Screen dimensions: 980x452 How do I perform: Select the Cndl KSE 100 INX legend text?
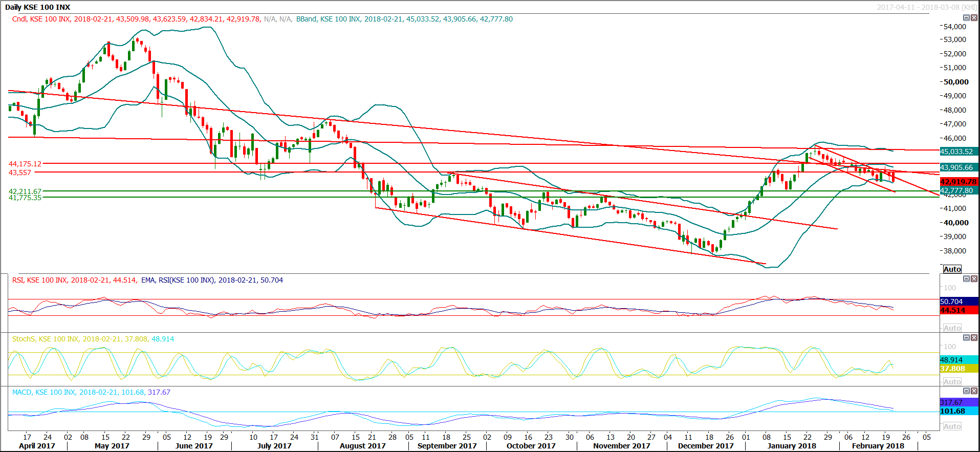click(x=136, y=19)
